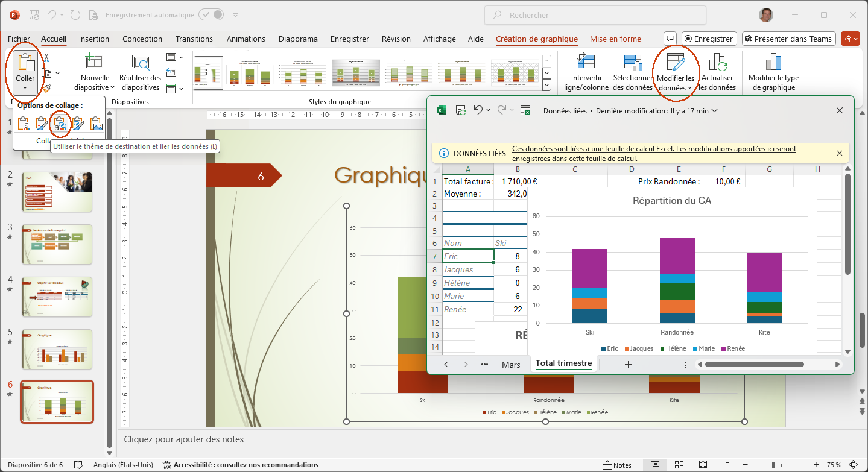Expand the Coller paste options arrow
868x472 pixels.
25,88
